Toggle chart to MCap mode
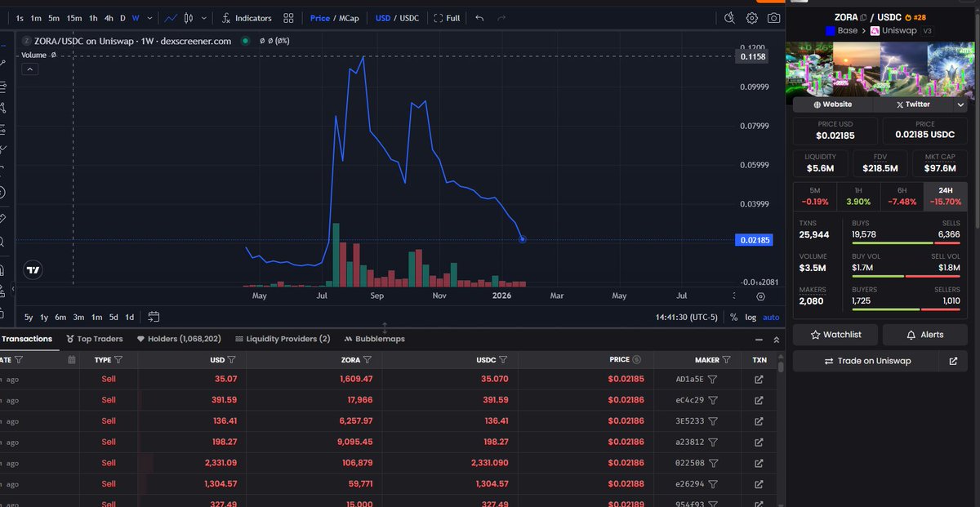 (349, 18)
